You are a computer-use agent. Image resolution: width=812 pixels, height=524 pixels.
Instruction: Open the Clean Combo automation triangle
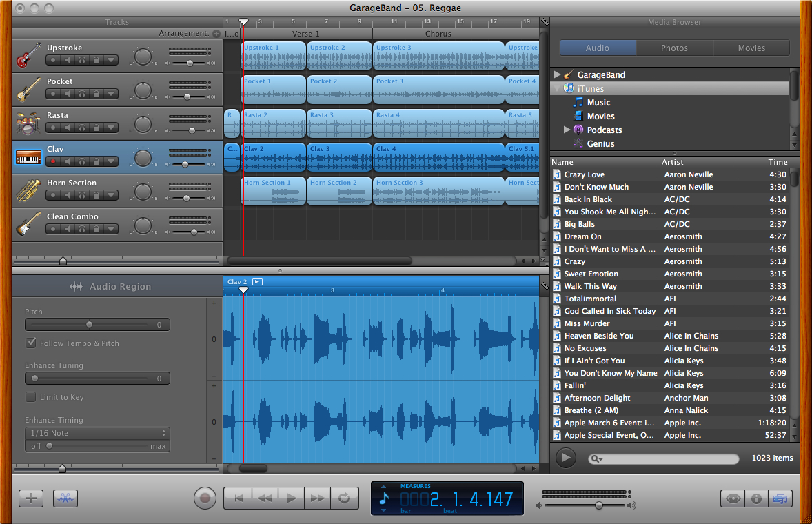[111, 229]
